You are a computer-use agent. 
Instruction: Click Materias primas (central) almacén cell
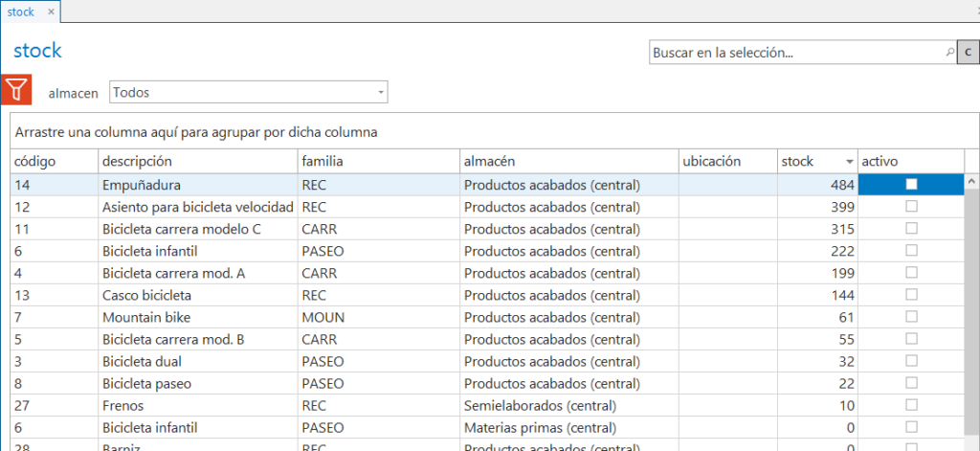click(x=569, y=427)
